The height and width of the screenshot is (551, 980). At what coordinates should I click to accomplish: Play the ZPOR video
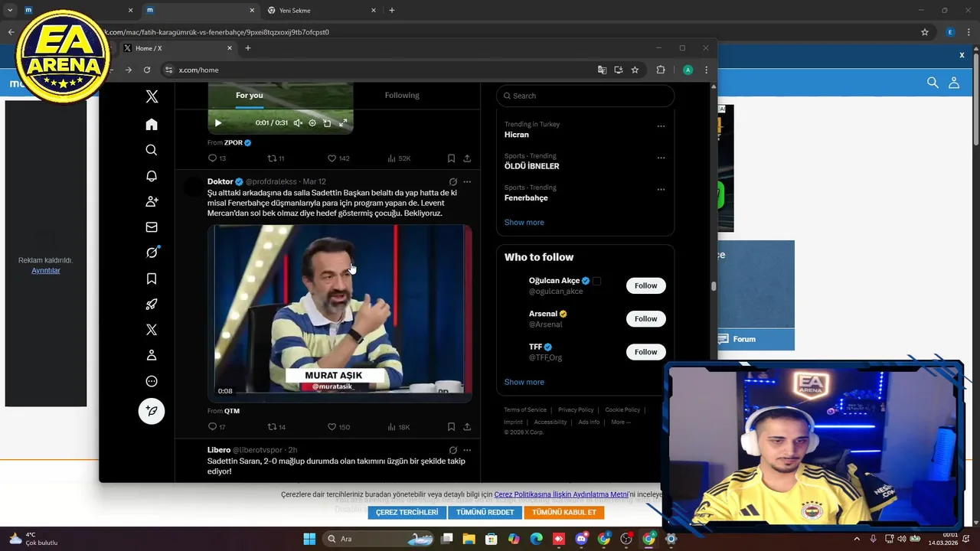pyautogui.click(x=218, y=122)
